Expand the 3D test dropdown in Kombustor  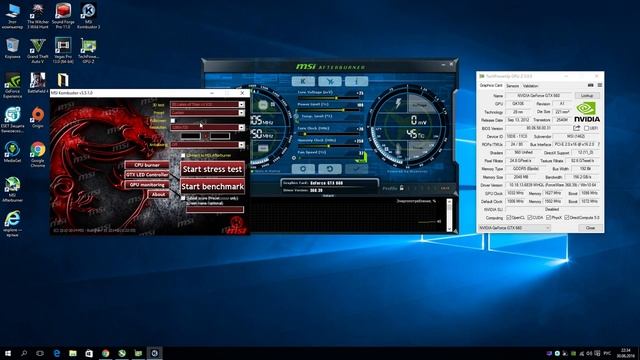[242, 104]
